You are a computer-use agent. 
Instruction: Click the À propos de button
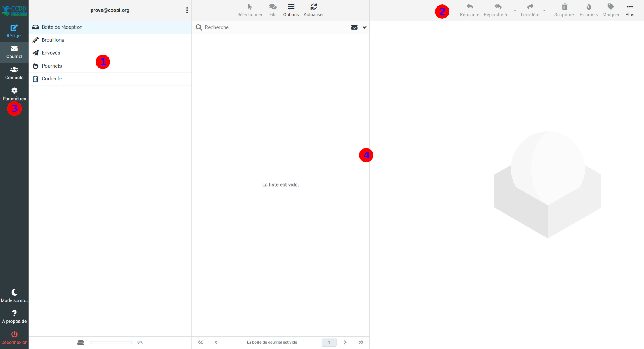[x=14, y=316]
